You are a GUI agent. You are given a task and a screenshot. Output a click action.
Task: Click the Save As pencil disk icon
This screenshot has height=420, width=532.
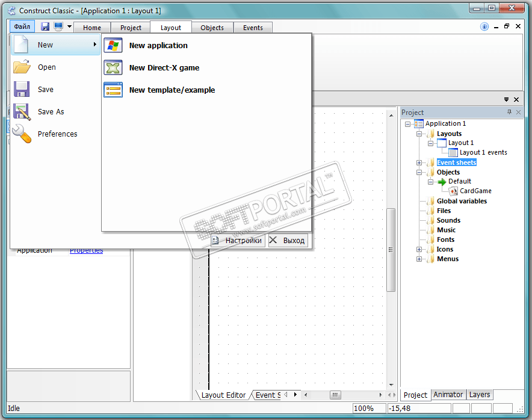(22, 111)
